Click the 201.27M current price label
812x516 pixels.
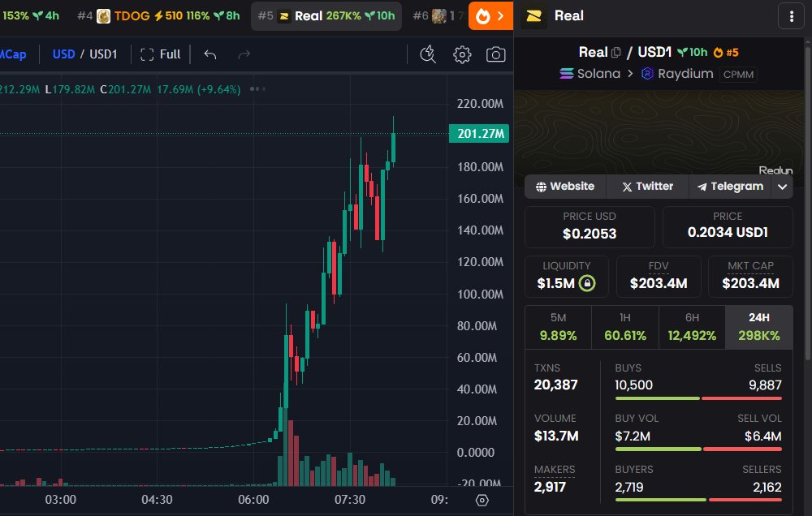coord(479,134)
